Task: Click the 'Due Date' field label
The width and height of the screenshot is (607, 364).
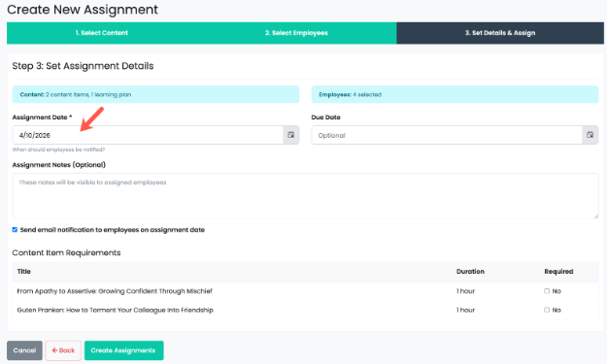Action: pyautogui.click(x=326, y=117)
